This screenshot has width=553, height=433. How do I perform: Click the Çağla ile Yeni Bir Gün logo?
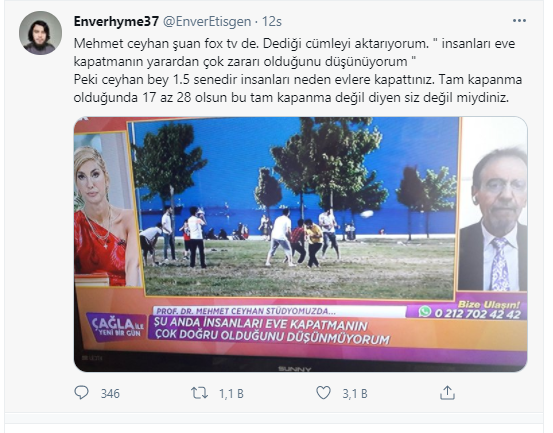[116, 327]
